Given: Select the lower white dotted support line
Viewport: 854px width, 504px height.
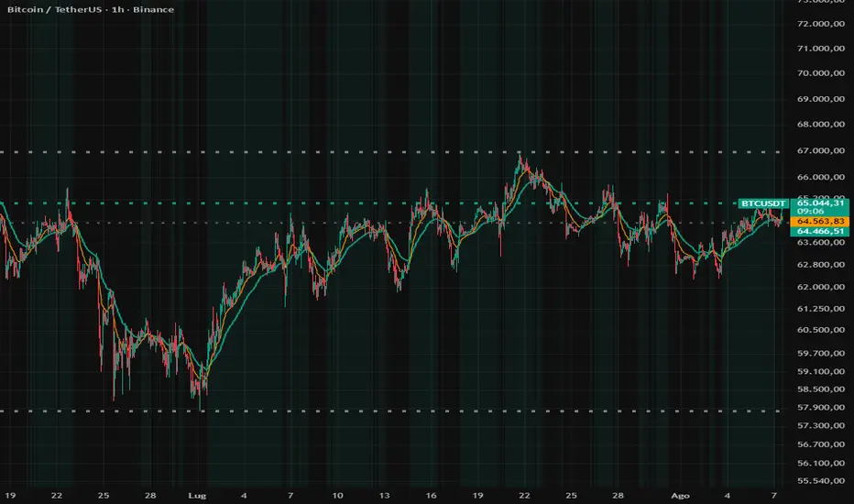Looking at the screenshot, I should click(390, 411).
